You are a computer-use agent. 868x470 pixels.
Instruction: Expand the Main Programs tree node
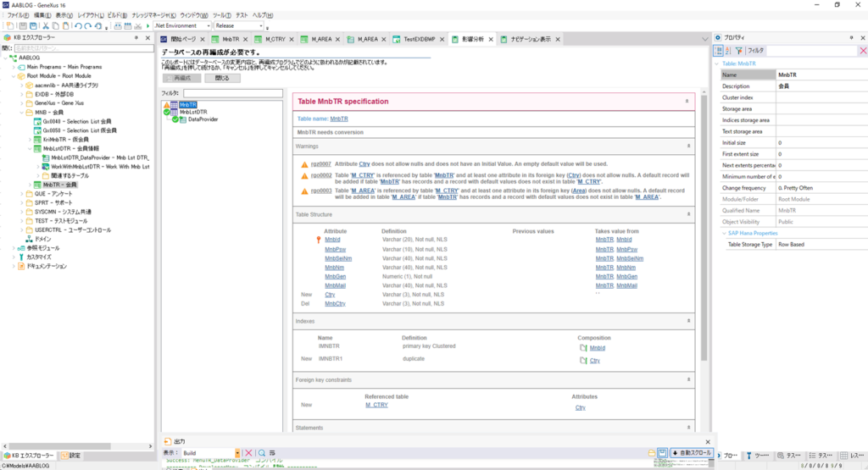[14, 67]
